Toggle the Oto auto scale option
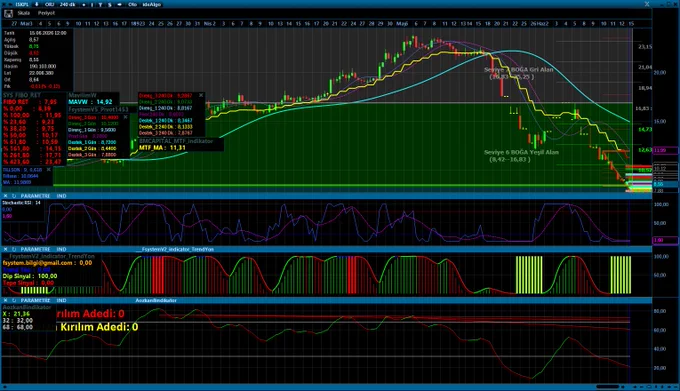 [132, 4]
